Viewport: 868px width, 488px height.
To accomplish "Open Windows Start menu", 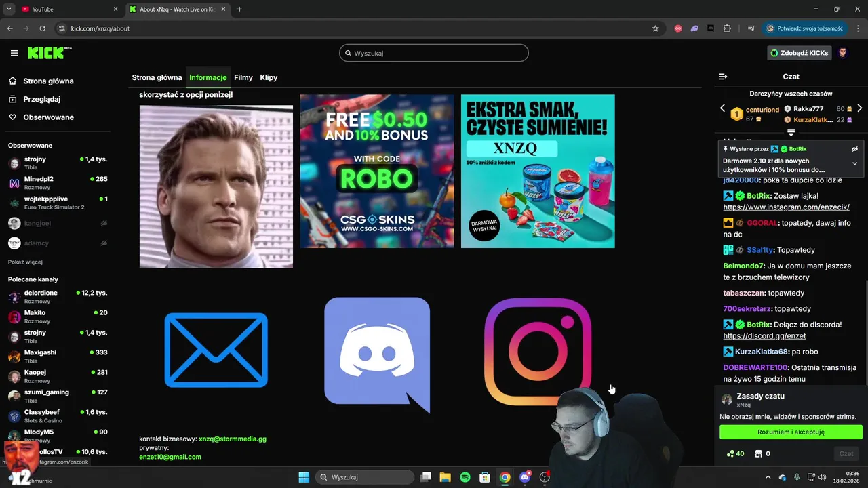I will click(304, 477).
